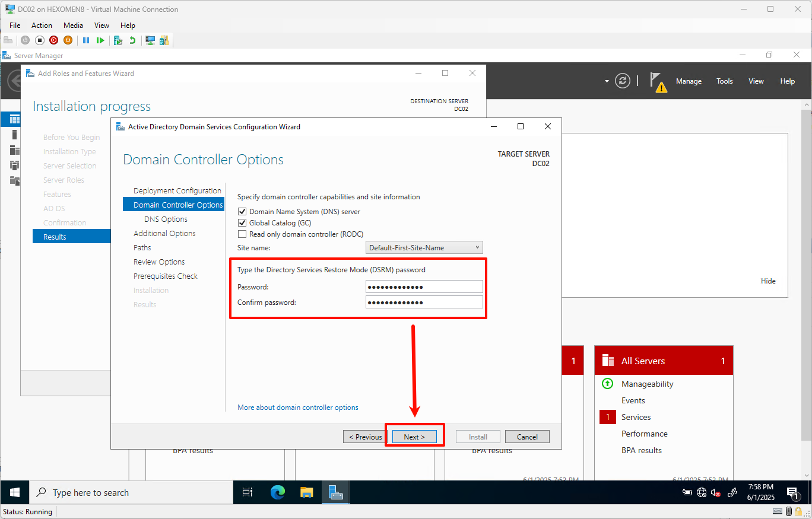Click Previous button in AD DS wizard
The image size is (812, 519).
(365, 437)
